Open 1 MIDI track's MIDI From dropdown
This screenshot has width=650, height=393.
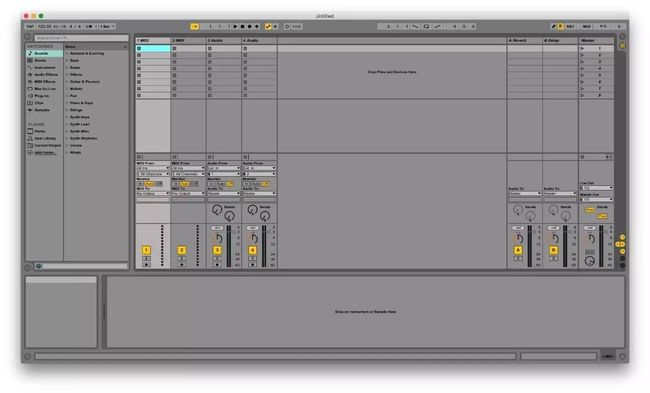tap(153, 168)
